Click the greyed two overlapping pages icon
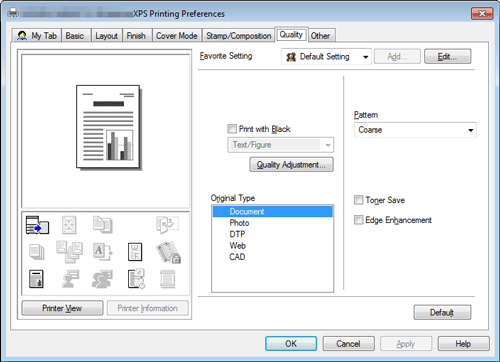Viewport: 500px width, 362px height. point(102,225)
